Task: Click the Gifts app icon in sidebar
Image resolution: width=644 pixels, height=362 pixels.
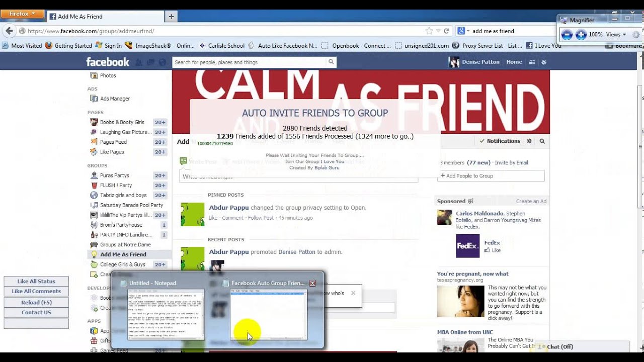Action: point(94,341)
